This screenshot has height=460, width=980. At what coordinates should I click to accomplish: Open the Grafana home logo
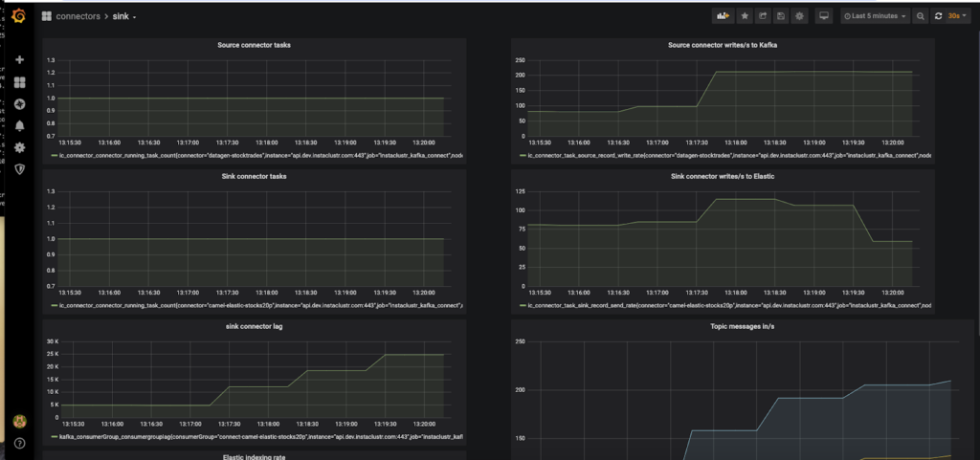click(x=19, y=16)
